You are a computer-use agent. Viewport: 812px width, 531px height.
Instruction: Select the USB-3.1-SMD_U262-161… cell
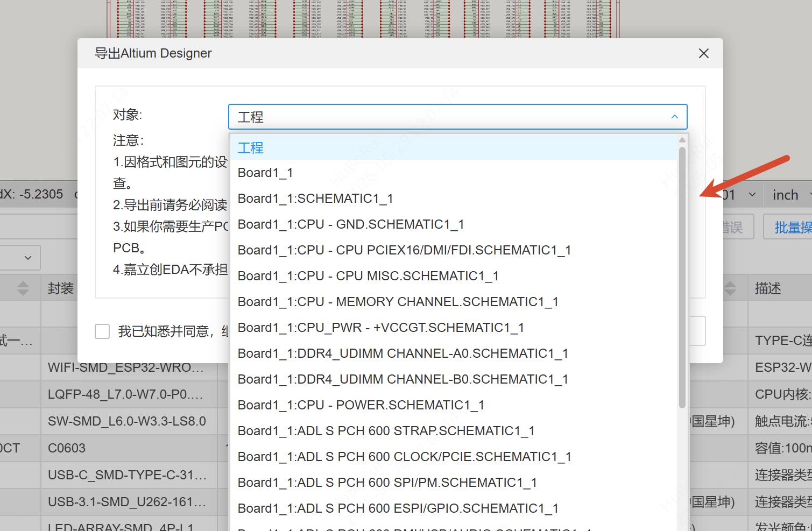(129, 502)
